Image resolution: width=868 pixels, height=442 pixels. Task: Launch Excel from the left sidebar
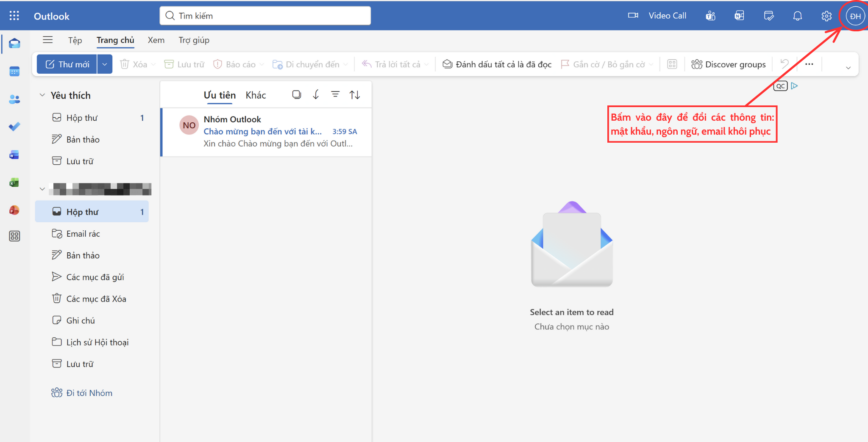tap(14, 182)
